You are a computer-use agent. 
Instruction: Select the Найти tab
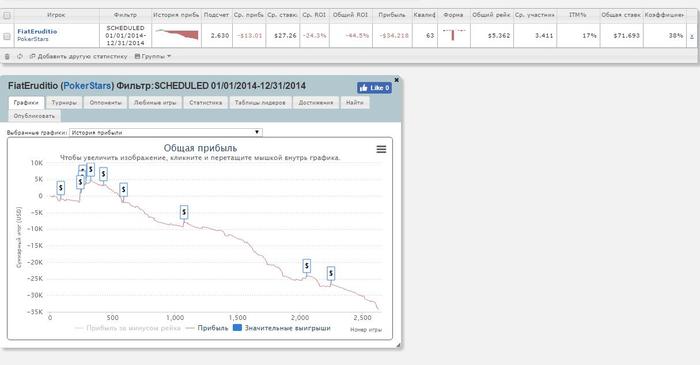[x=354, y=103]
